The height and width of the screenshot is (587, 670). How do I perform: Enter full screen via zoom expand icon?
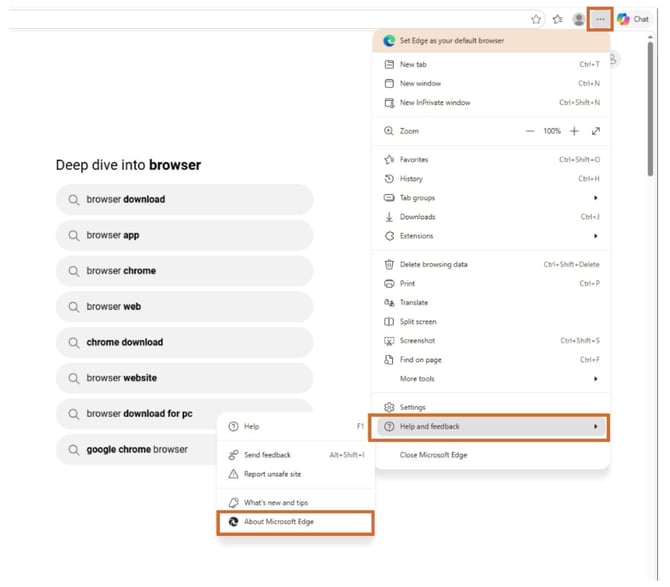pyautogui.click(x=596, y=131)
